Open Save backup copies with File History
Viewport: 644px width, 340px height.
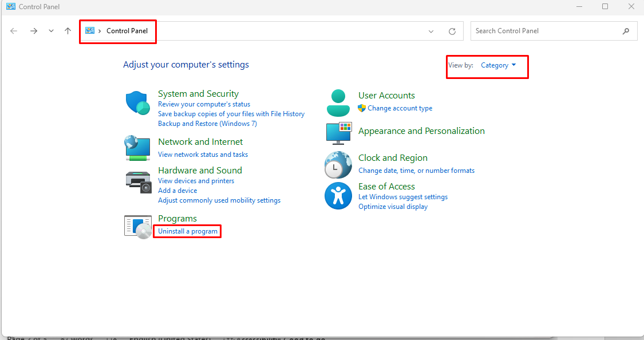pos(231,114)
